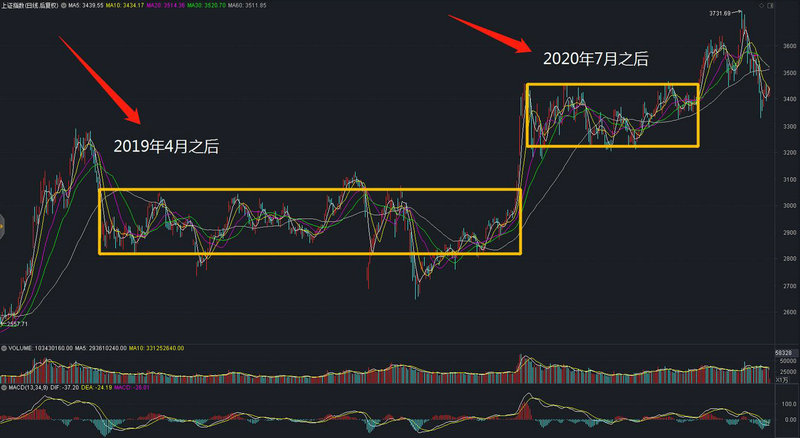Viewport: 800px width, 438px height.
Task: Click the 2020年7月之后 annotation text
Action: point(596,59)
